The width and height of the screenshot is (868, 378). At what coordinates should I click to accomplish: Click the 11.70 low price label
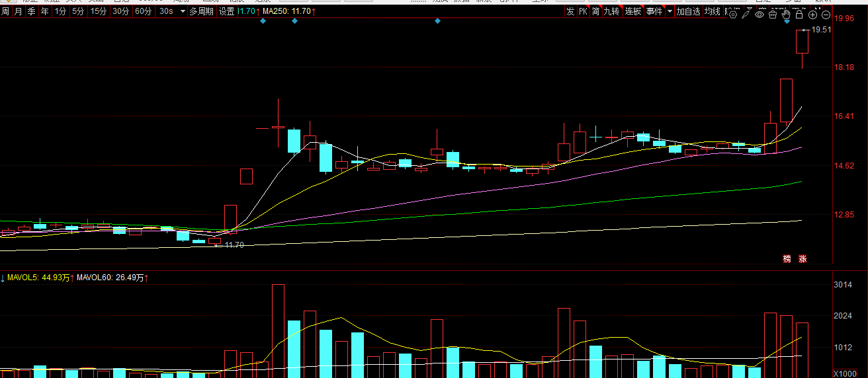234,245
